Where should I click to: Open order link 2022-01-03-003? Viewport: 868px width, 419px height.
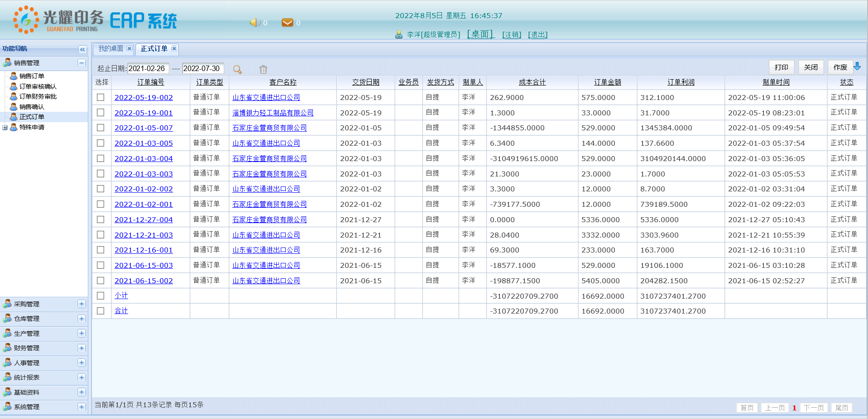coord(144,174)
